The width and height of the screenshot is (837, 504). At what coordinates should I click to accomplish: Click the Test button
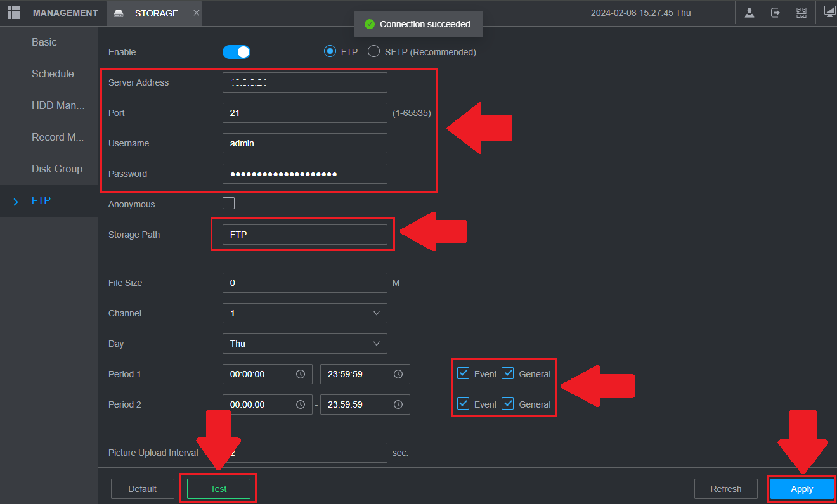(219, 489)
